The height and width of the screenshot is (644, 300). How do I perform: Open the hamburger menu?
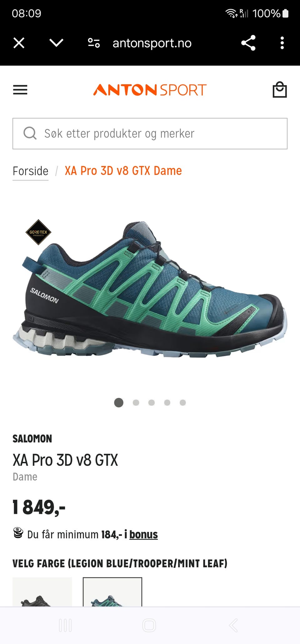coord(20,90)
